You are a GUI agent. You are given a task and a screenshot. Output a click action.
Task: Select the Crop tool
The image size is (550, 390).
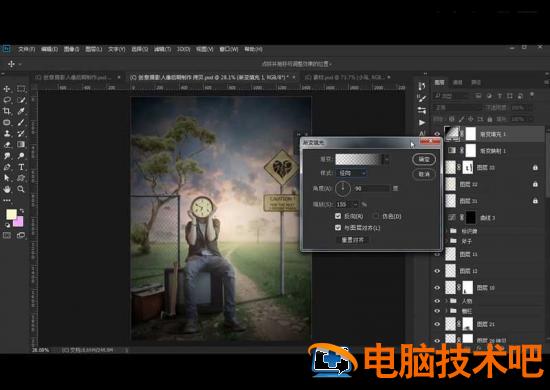point(7,111)
